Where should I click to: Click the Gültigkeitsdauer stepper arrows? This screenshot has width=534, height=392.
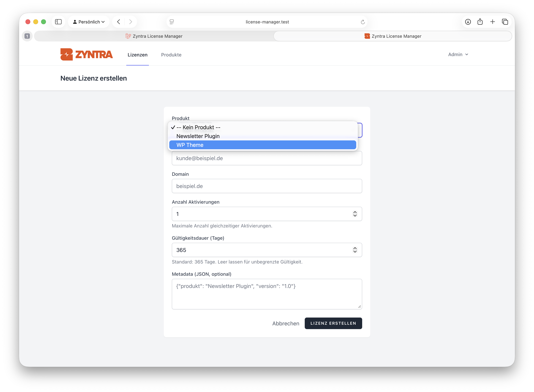(x=355, y=250)
